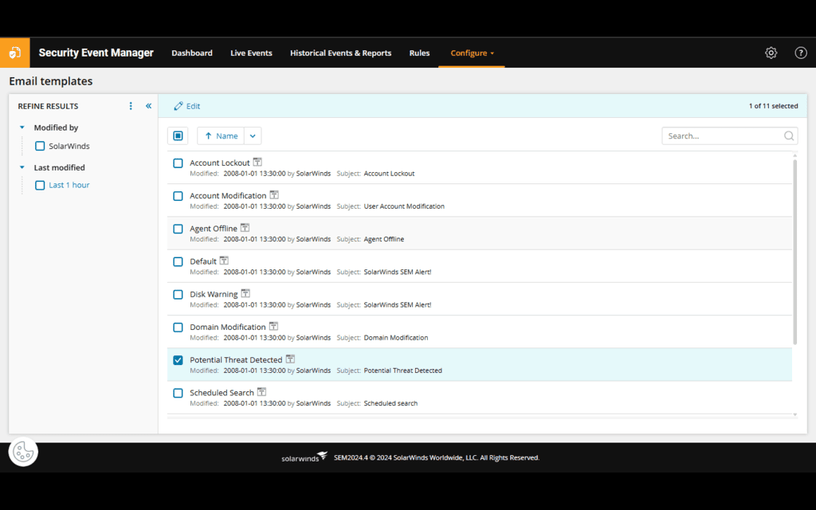The height and width of the screenshot is (510, 816).
Task: Collapse the Last modified filter group
Action: 22,167
